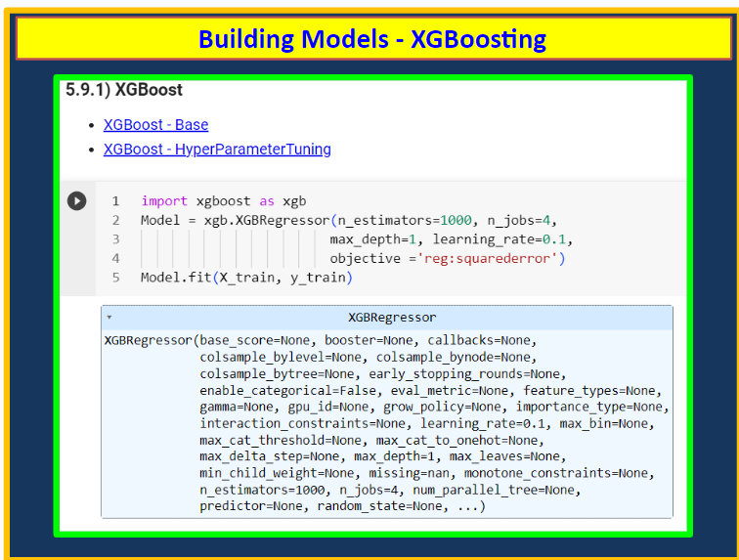Click base_score=None in the output

(254, 340)
